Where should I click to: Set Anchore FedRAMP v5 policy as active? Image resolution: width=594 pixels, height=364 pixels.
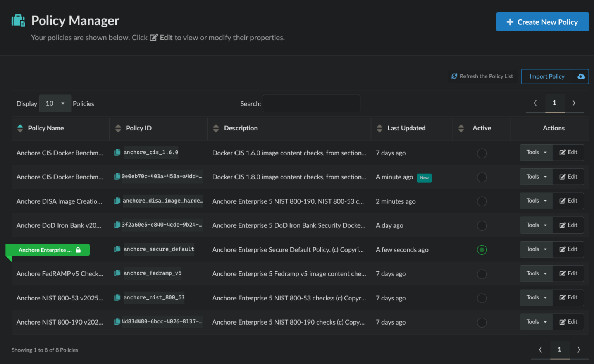[x=482, y=274]
